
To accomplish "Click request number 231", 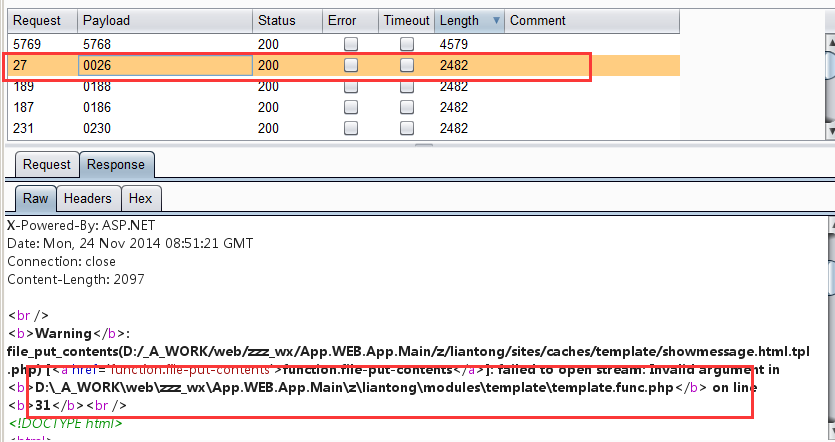I will [x=23, y=128].
